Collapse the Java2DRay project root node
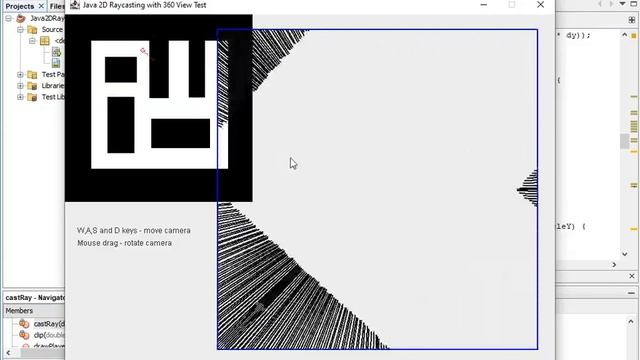The height and width of the screenshot is (360, 640). [x=9, y=18]
